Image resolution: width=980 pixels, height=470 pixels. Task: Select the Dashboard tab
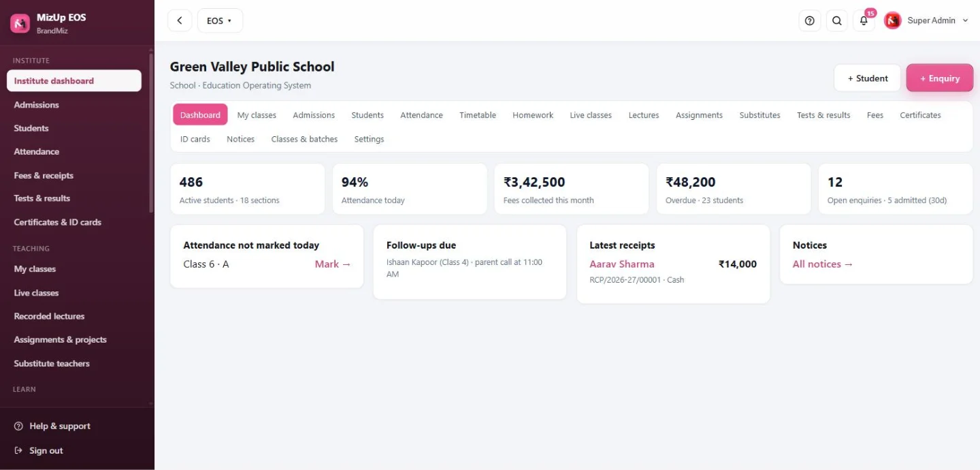point(200,115)
